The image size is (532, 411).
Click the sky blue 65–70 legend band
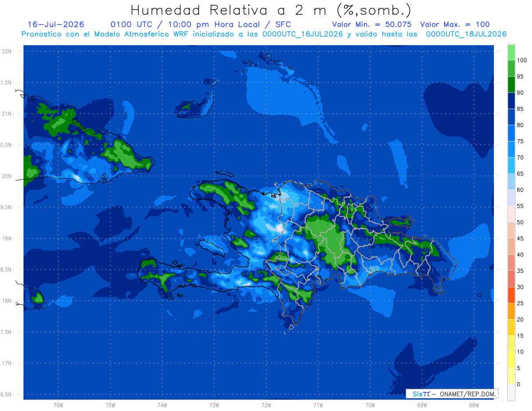(x=511, y=165)
